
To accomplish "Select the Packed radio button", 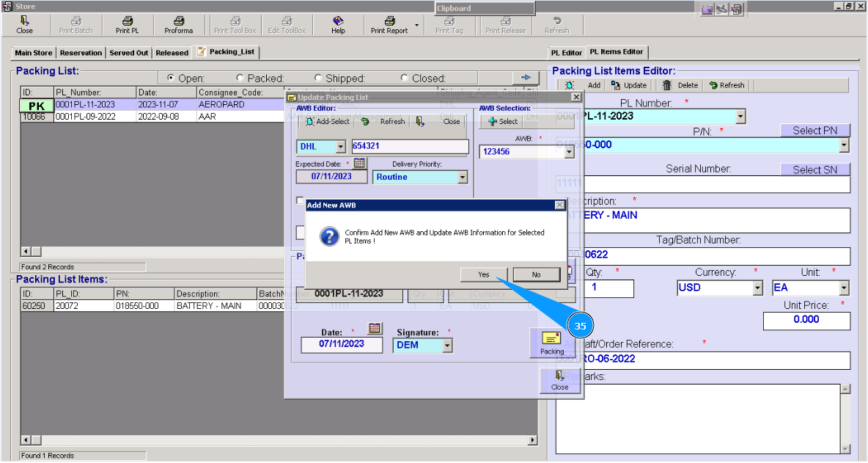I will pos(240,78).
